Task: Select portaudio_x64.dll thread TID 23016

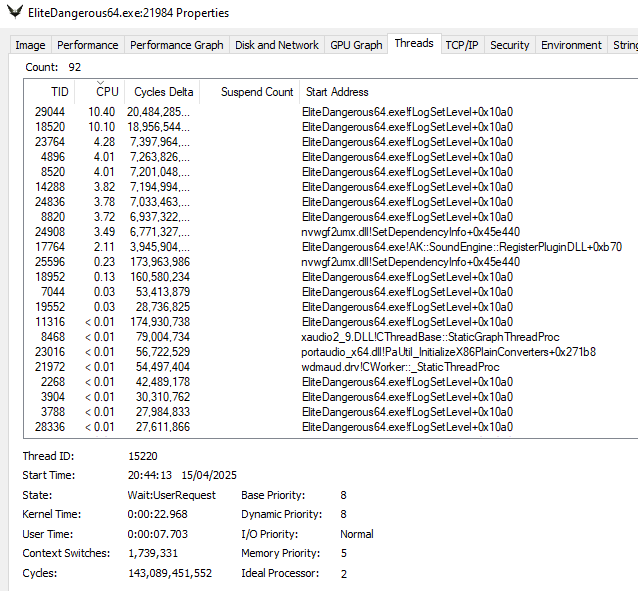Action: pyautogui.click(x=330, y=352)
